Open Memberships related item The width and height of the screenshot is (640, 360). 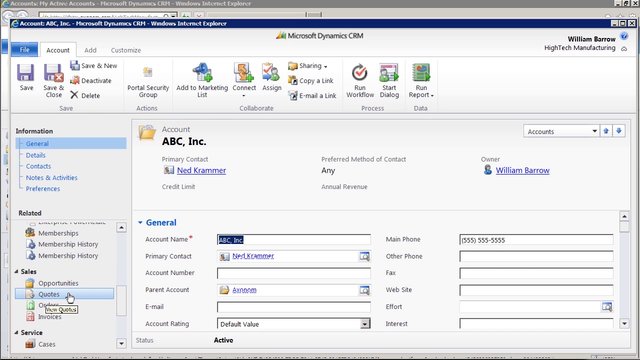(52, 233)
